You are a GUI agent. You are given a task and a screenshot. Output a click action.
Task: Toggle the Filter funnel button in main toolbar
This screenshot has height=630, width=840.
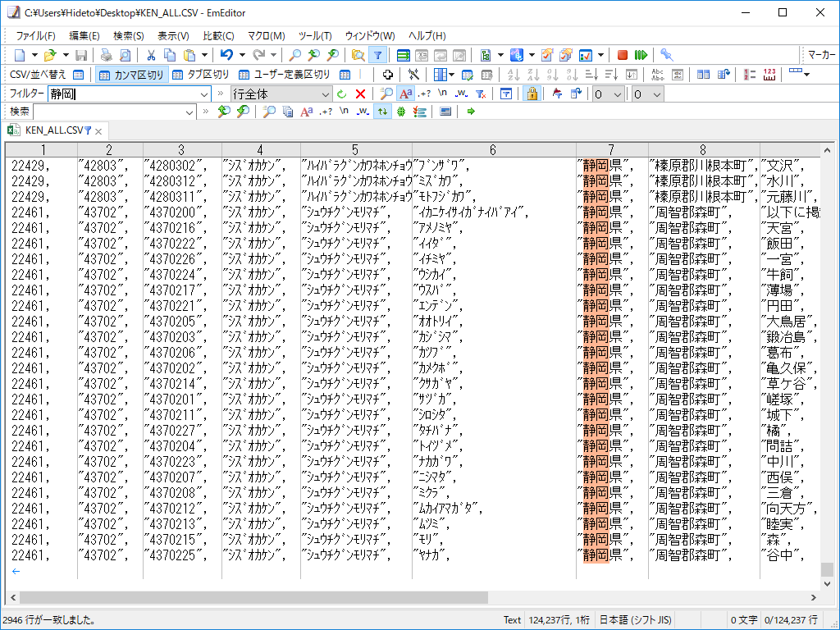tap(377, 55)
